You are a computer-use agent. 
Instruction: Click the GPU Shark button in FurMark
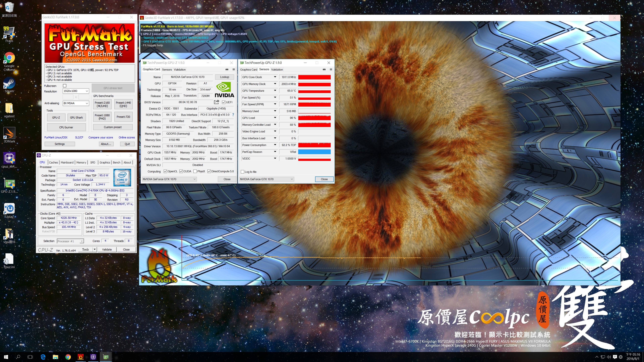pos(76,117)
